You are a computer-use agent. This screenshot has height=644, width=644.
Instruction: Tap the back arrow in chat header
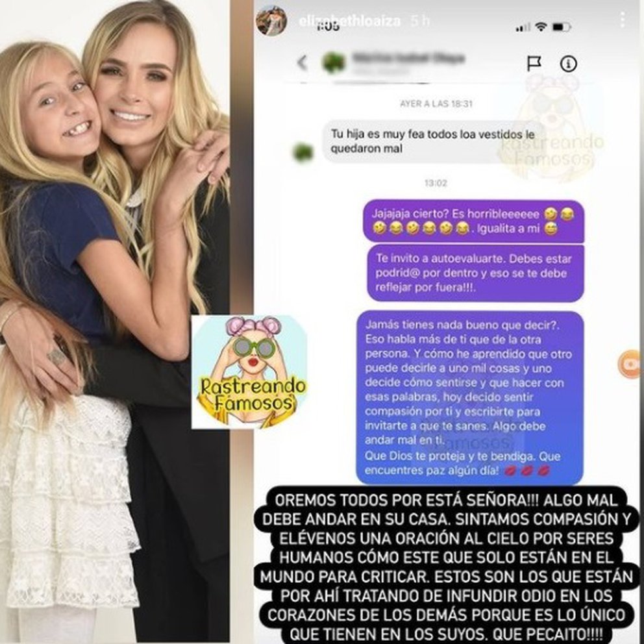[x=303, y=63]
